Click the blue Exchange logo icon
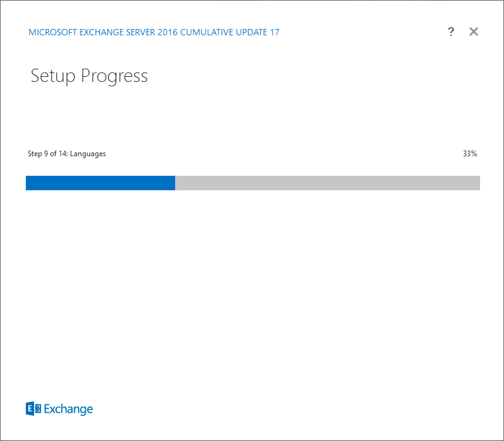Screen dimensions: 504x441 click(x=33, y=408)
